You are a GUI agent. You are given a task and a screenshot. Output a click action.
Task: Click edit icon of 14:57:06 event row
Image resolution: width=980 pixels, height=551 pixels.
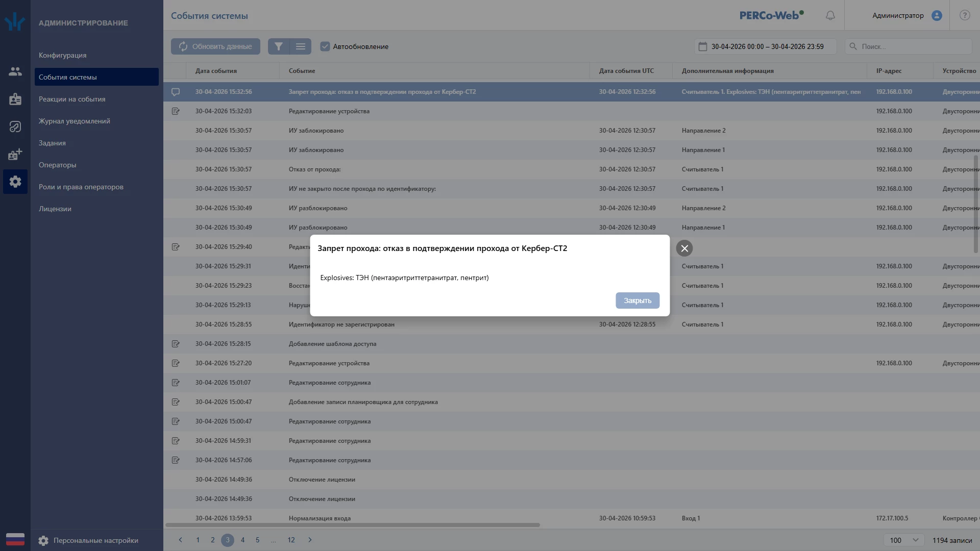(x=176, y=460)
